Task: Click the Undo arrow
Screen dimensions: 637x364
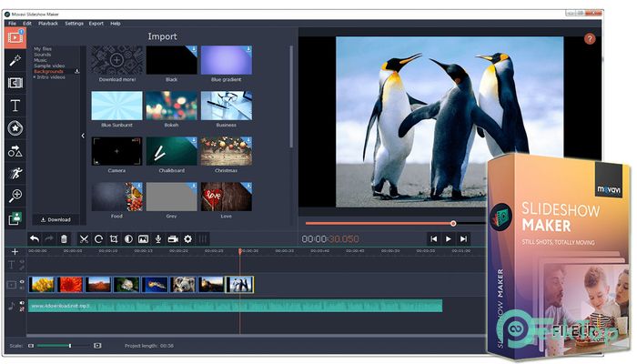Action: [35, 238]
